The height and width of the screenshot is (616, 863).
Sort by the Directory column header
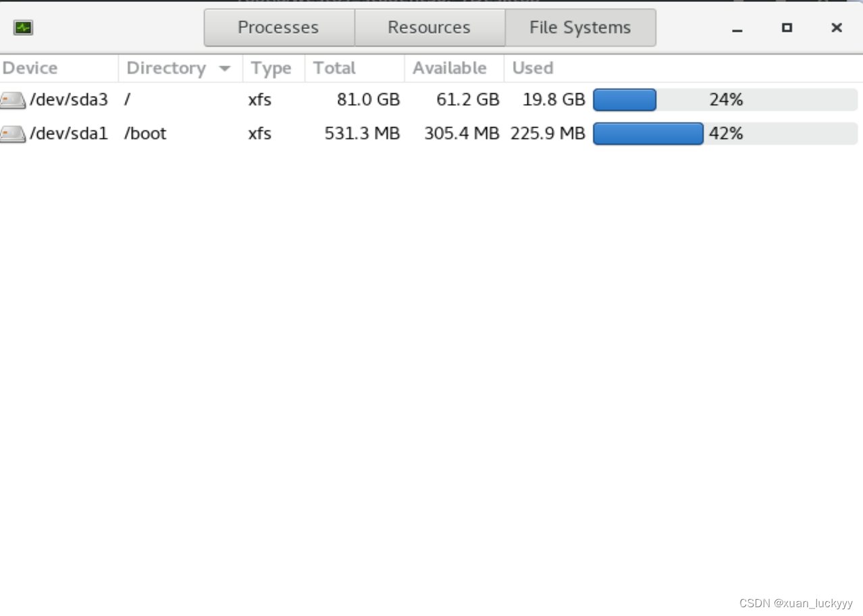pyautogui.click(x=180, y=68)
